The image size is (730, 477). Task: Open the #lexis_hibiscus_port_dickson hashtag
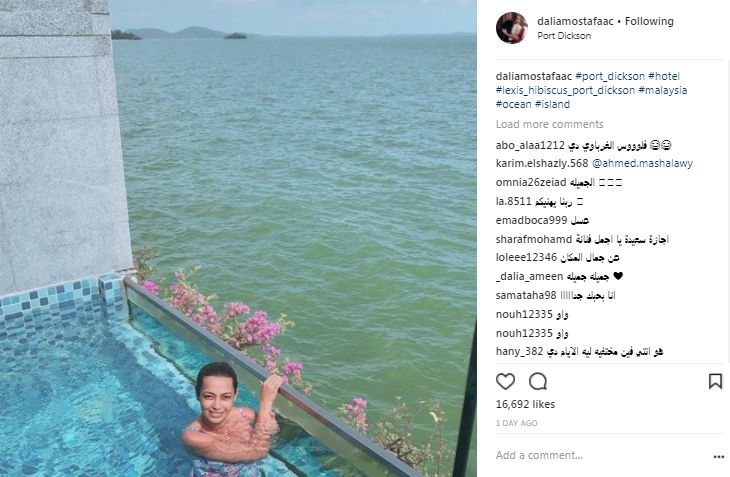pos(565,90)
